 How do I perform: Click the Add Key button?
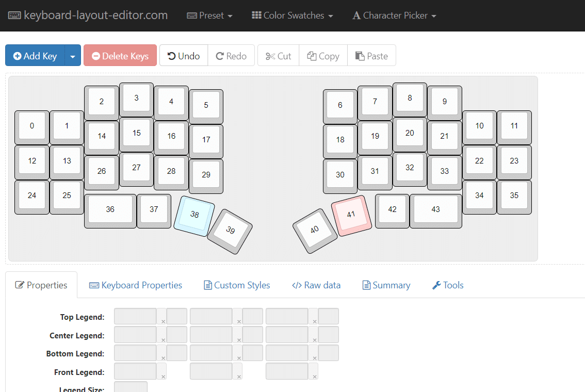[35, 56]
